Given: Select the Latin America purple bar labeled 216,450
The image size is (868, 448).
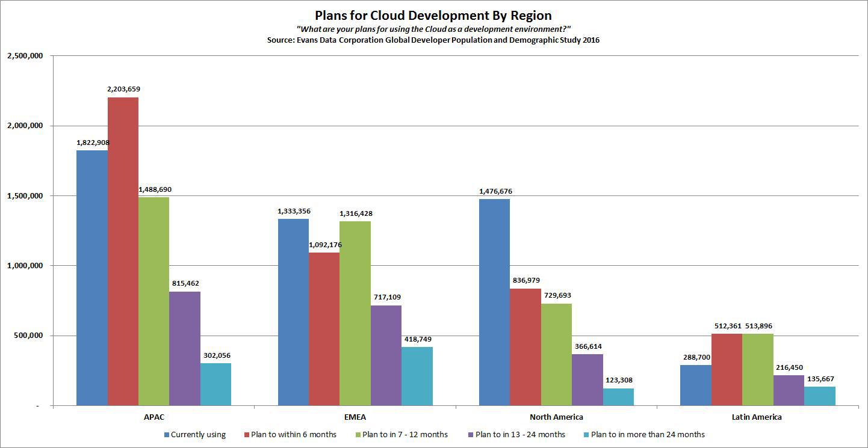Looking at the screenshot, I should pyautogui.click(x=789, y=391).
